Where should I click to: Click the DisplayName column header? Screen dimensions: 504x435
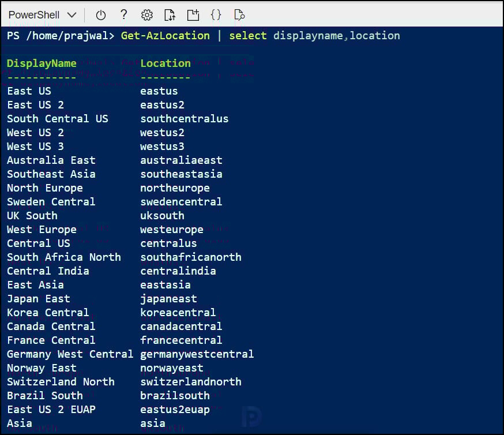point(42,63)
